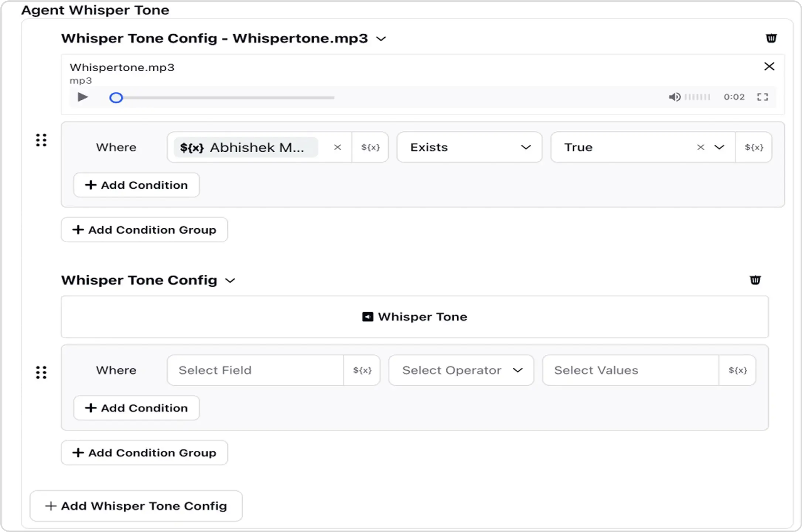Collapse the second Whisper Tone Config section
Image resolution: width=802 pixels, height=532 pixels.
(230, 281)
